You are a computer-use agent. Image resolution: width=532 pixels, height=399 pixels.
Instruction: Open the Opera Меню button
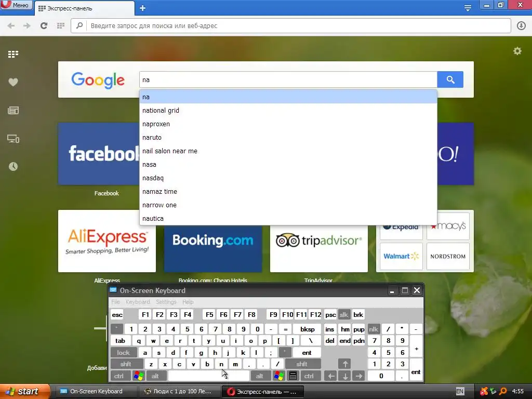pyautogui.click(x=16, y=5)
